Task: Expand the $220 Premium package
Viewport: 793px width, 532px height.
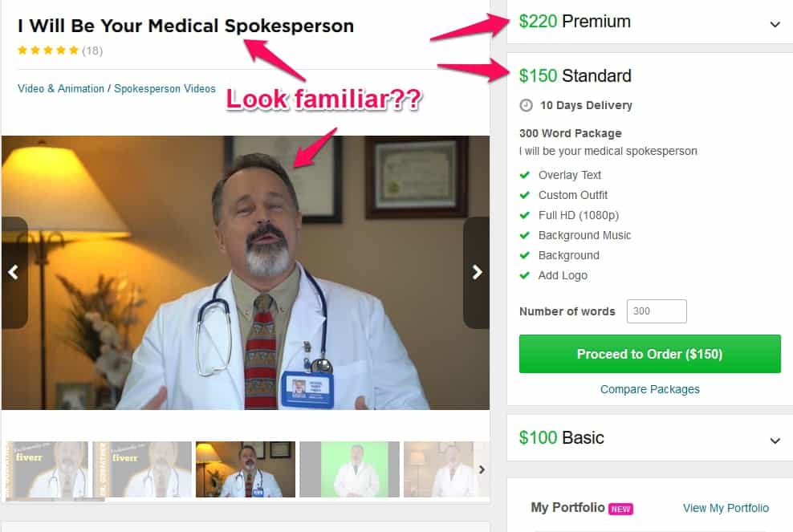Action: pyautogui.click(x=649, y=22)
